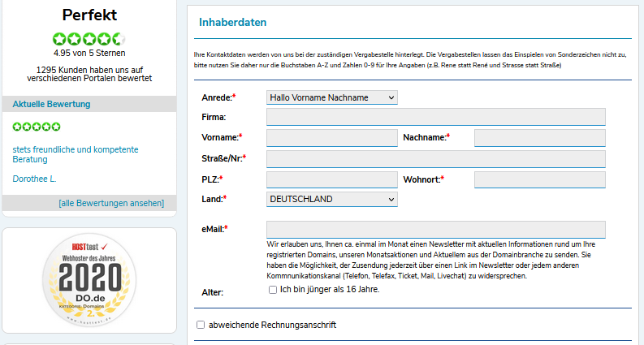Screen dimensions: 644x345
Task: Click the Straße/Nr address field
Action: 436,159
